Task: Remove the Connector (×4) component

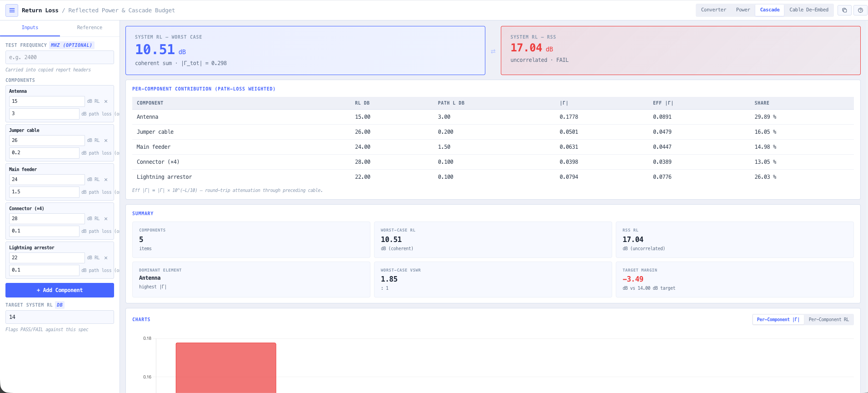Action: (106, 219)
